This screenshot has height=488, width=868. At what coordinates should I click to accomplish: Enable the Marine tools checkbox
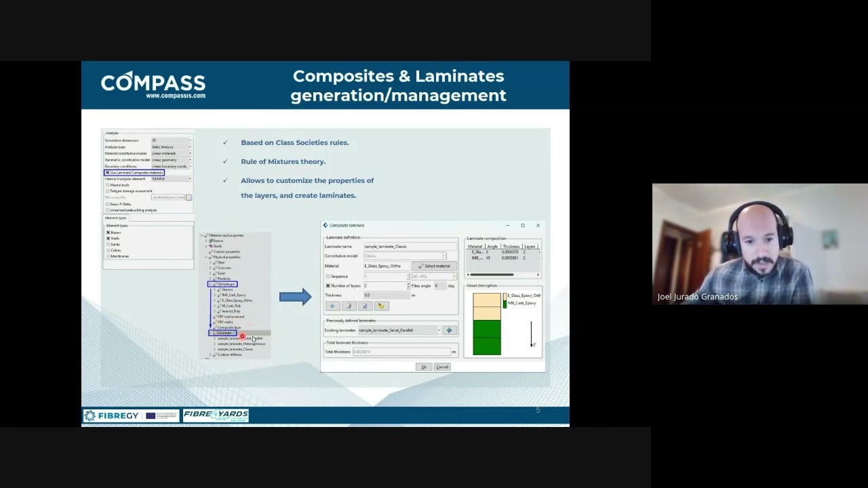107,185
